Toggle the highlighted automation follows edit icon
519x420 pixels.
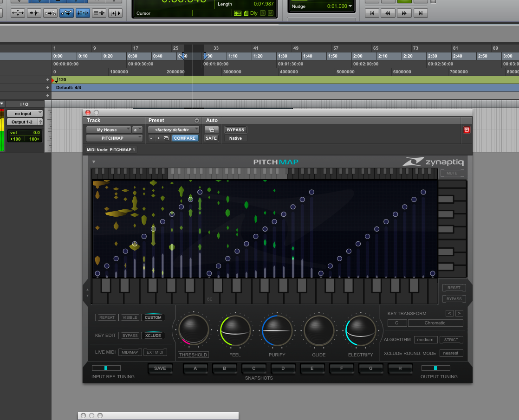66,13
